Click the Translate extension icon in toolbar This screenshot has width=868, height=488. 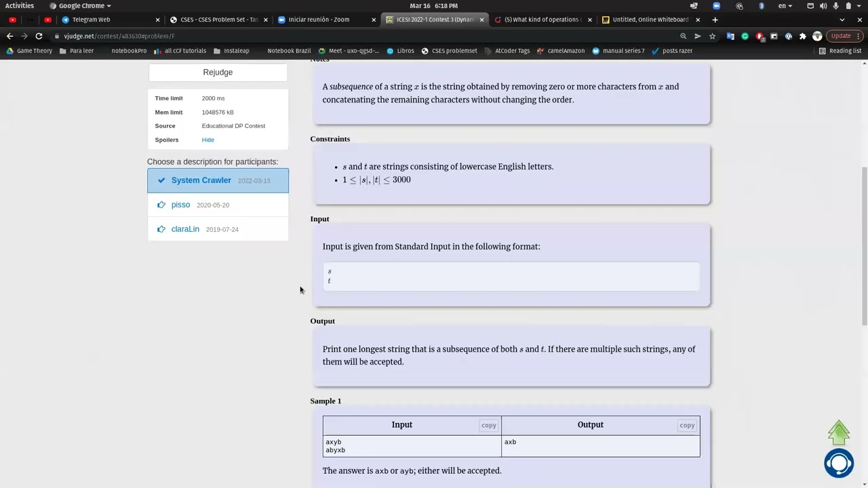click(730, 36)
